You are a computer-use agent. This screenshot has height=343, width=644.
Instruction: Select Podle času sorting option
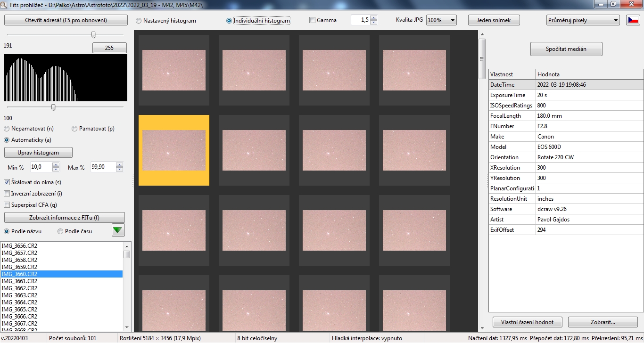tap(60, 231)
